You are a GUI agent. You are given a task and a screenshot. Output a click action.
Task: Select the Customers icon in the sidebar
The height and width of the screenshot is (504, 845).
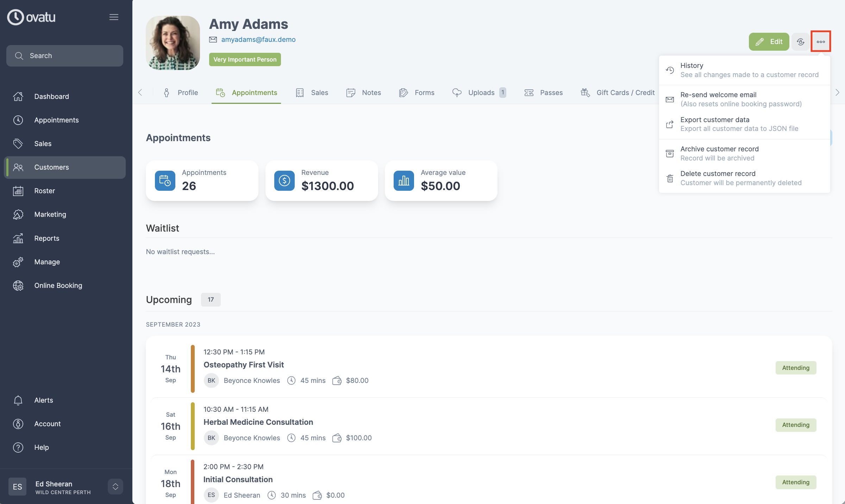tap(18, 167)
